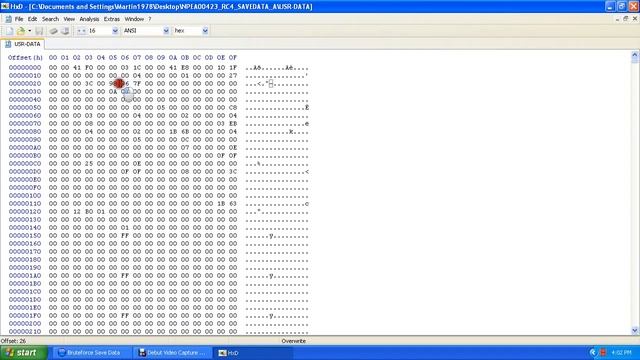Open the File menu
This screenshot has width=640, height=360.
[x=19, y=19]
